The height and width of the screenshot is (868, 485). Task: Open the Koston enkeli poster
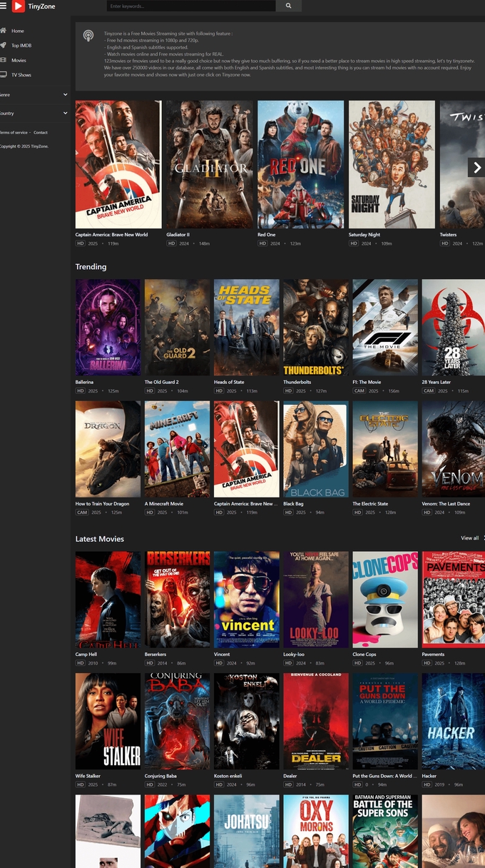(246, 721)
